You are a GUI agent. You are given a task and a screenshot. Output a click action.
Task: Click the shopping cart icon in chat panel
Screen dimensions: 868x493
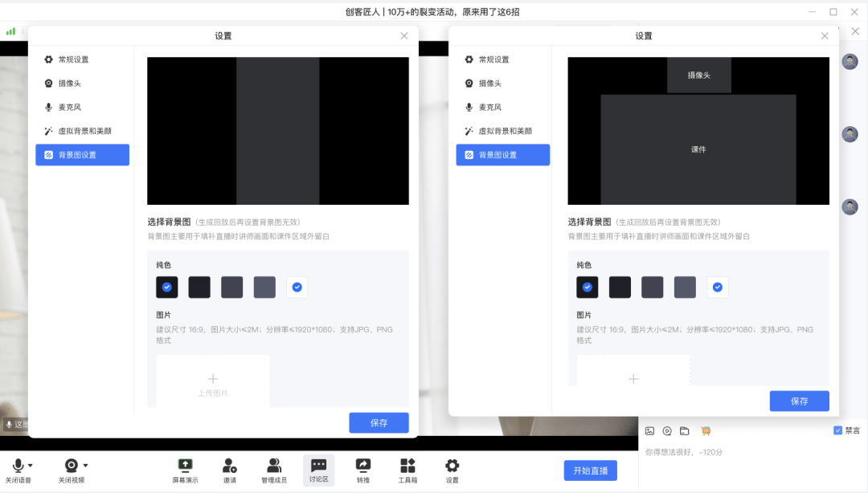click(706, 431)
